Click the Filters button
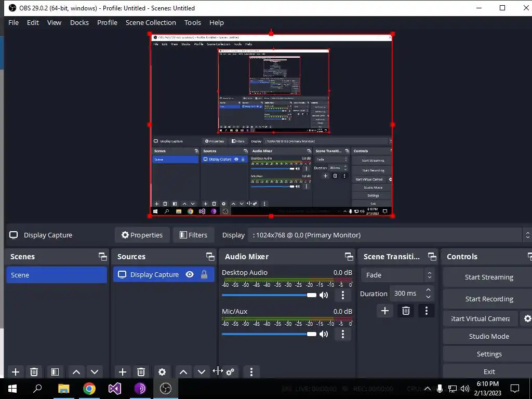 pos(193,235)
